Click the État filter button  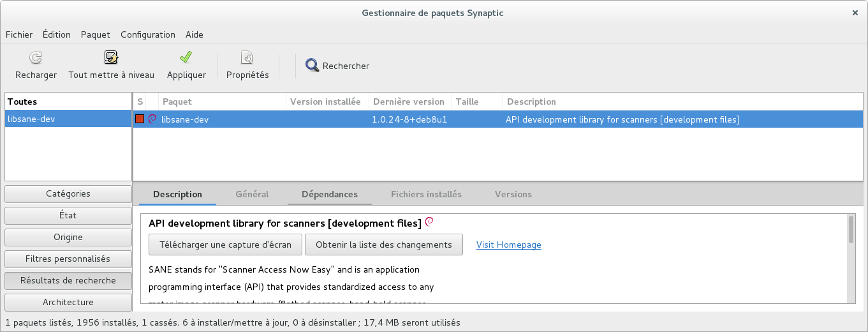click(x=68, y=215)
